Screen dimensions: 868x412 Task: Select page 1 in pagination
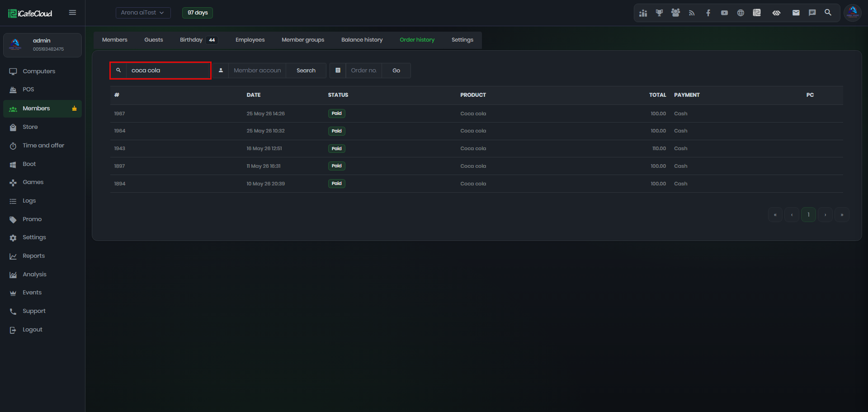809,215
